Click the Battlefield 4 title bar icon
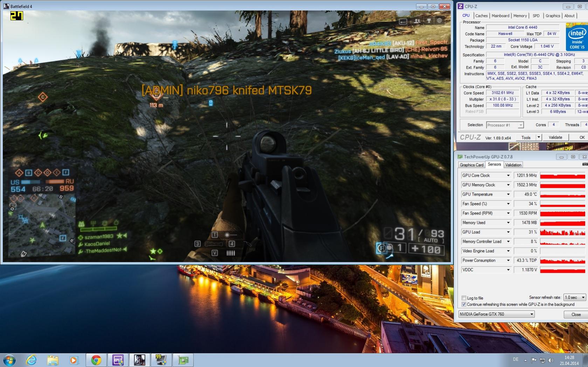The height and width of the screenshot is (367, 588). pos(6,6)
